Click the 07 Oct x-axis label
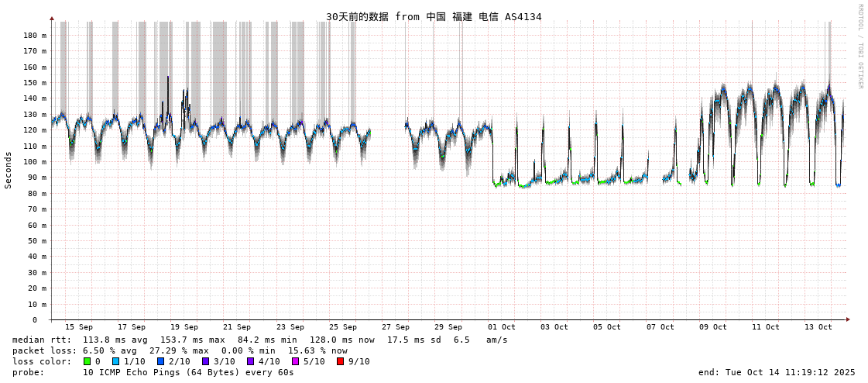 pos(660,327)
